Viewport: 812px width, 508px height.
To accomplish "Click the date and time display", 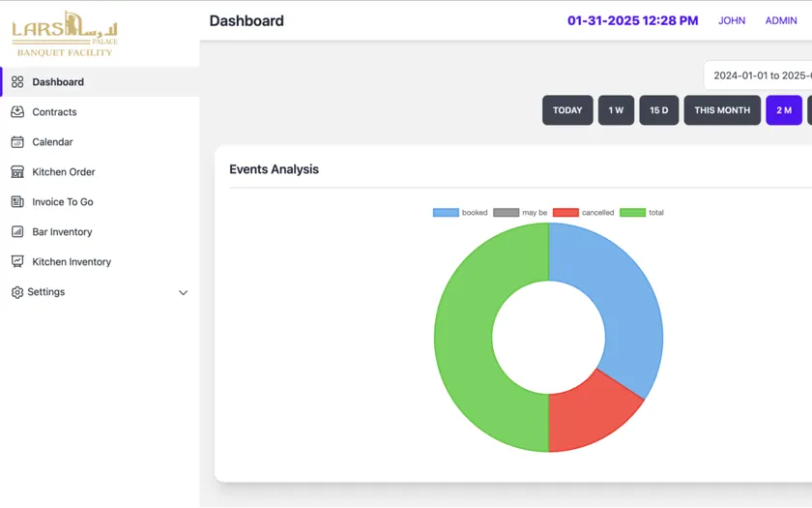I will [x=633, y=20].
